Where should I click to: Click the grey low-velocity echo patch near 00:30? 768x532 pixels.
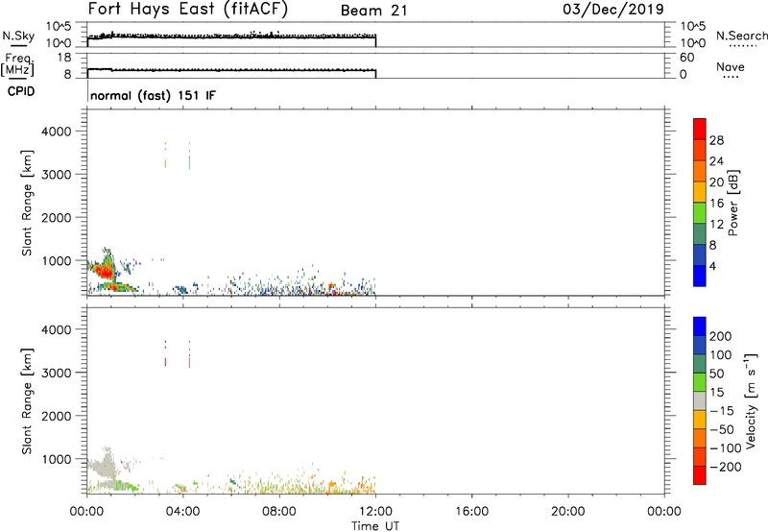104,465
